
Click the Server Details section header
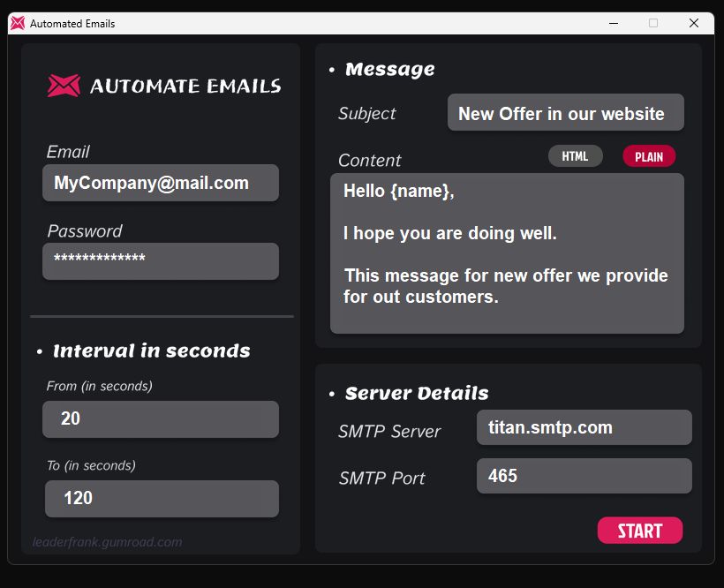pos(416,393)
